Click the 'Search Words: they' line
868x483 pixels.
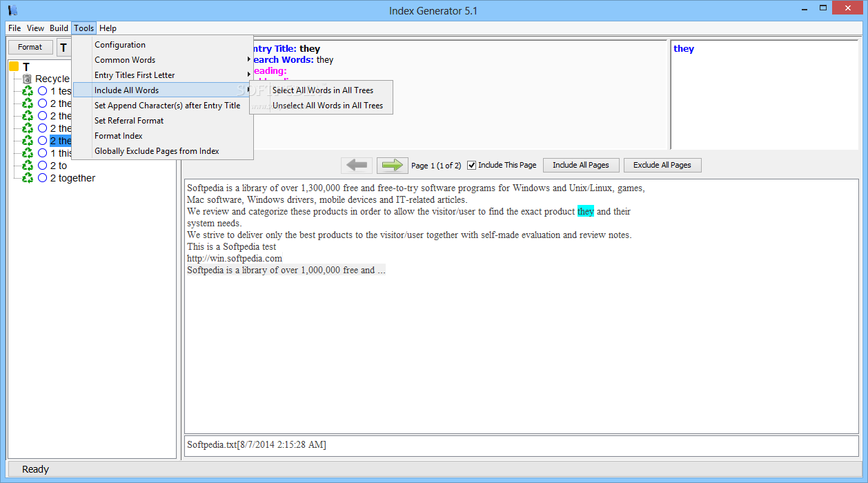(x=293, y=60)
